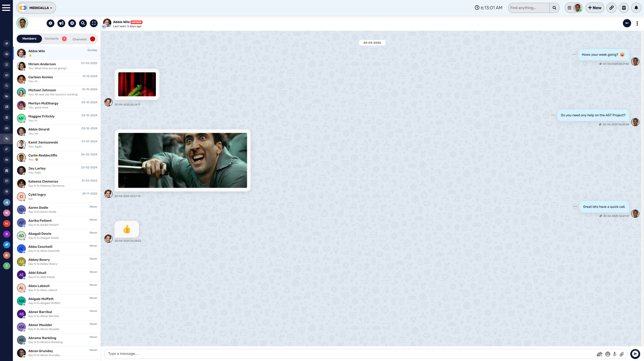
Task: Open the announcements megaphone icon in the left sidebar
Action: 6,75
